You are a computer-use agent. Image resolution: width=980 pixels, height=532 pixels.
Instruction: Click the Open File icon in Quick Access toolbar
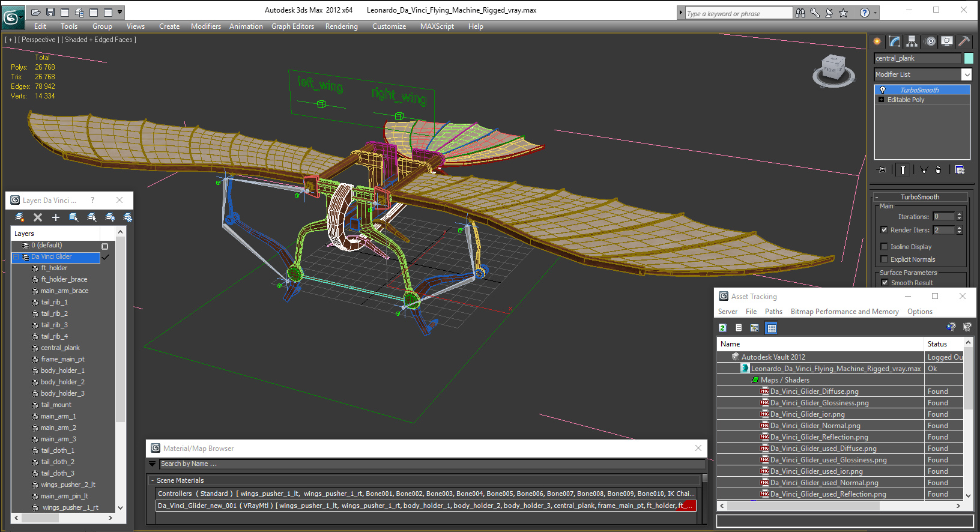tap(36, 12)
